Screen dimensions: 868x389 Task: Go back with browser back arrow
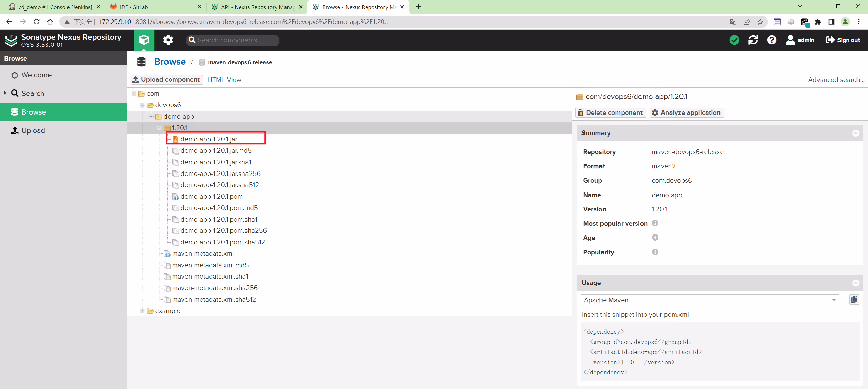coord(9,22)
